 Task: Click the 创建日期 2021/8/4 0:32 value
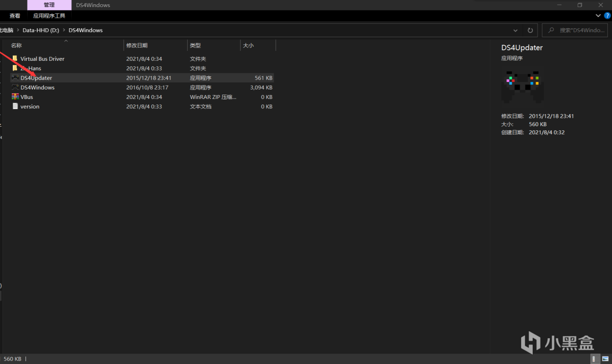click(x=546, y=132)
